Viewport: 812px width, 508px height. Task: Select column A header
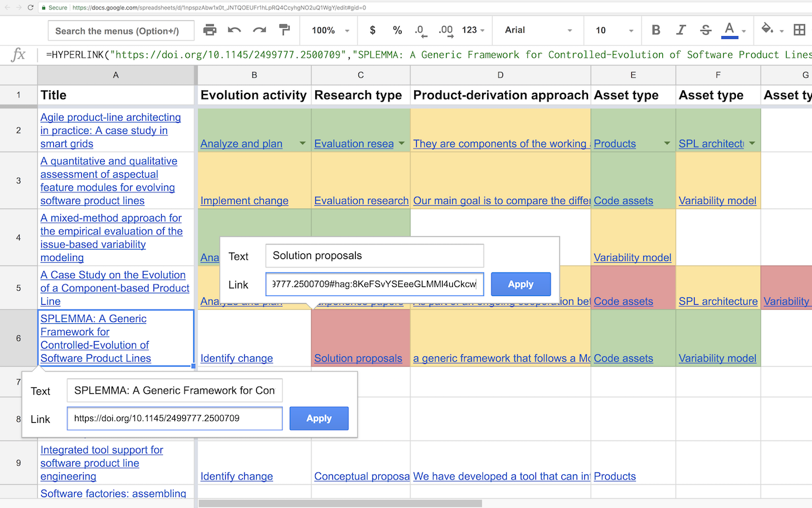click(116, 75)
